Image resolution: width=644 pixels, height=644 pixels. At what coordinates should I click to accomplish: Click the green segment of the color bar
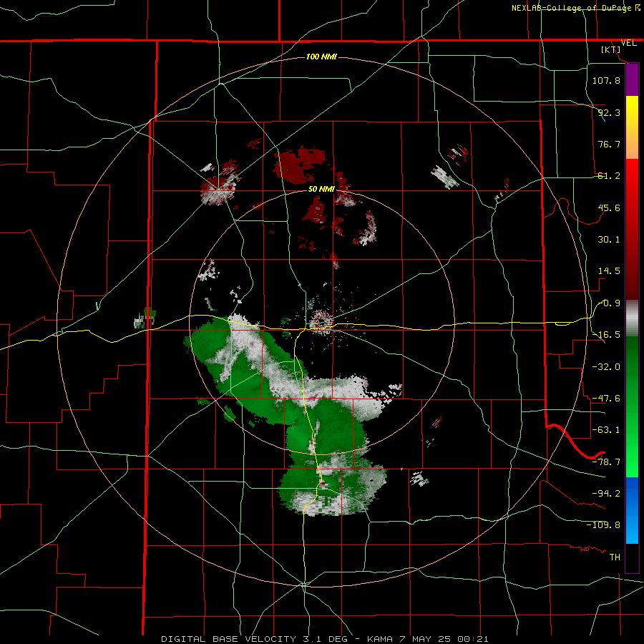(632, 406)
